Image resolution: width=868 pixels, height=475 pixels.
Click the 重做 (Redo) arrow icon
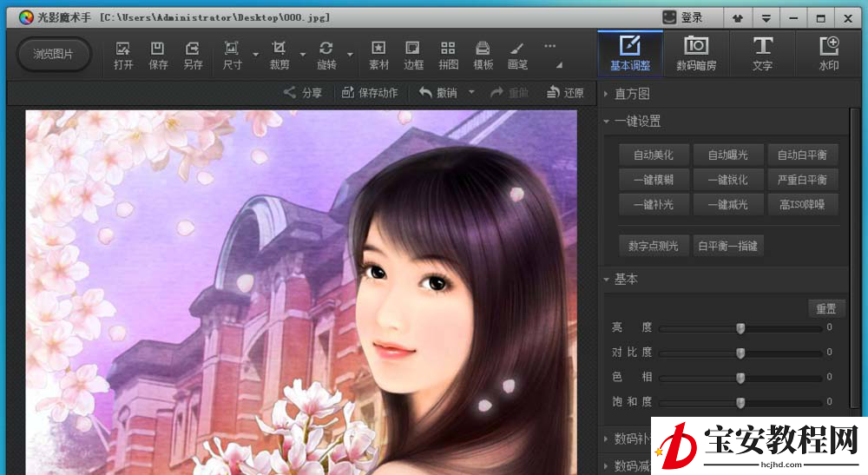click(496, 92)
